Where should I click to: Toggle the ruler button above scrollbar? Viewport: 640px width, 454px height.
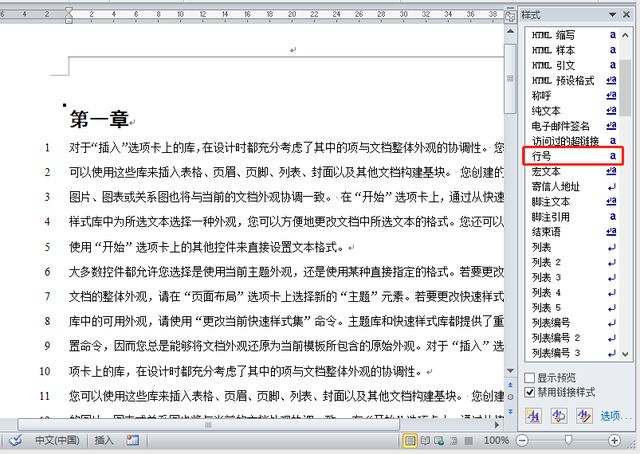[510, 16]
